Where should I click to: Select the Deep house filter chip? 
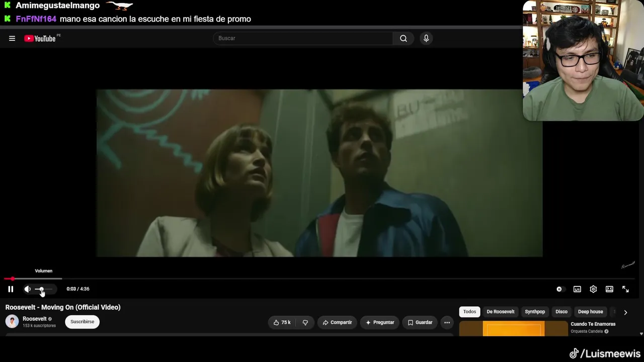pos(590,312)
